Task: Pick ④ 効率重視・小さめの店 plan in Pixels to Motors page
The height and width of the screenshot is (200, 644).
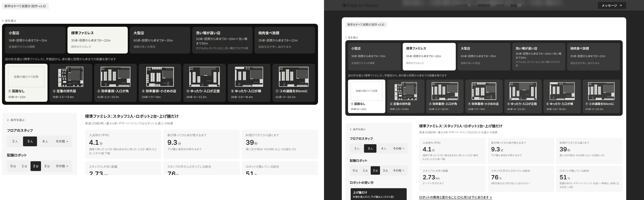Action: pyautogui.click(x=484, y=96)
